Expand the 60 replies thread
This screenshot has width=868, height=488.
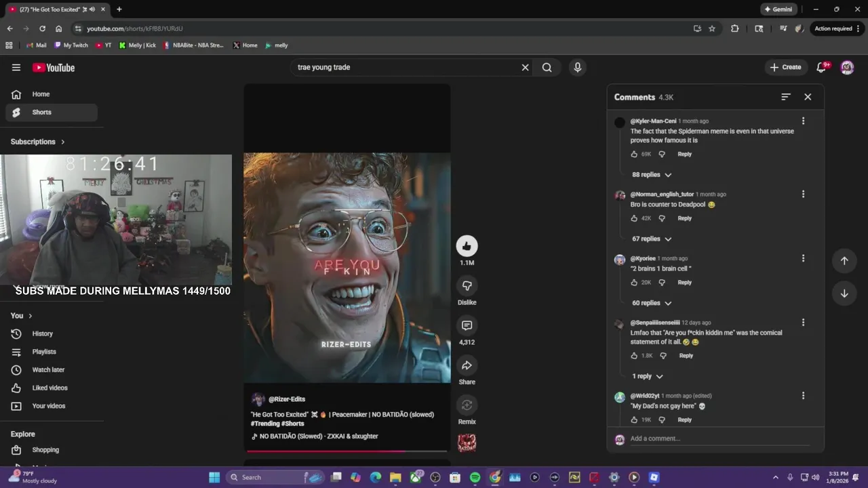(651, 303)
